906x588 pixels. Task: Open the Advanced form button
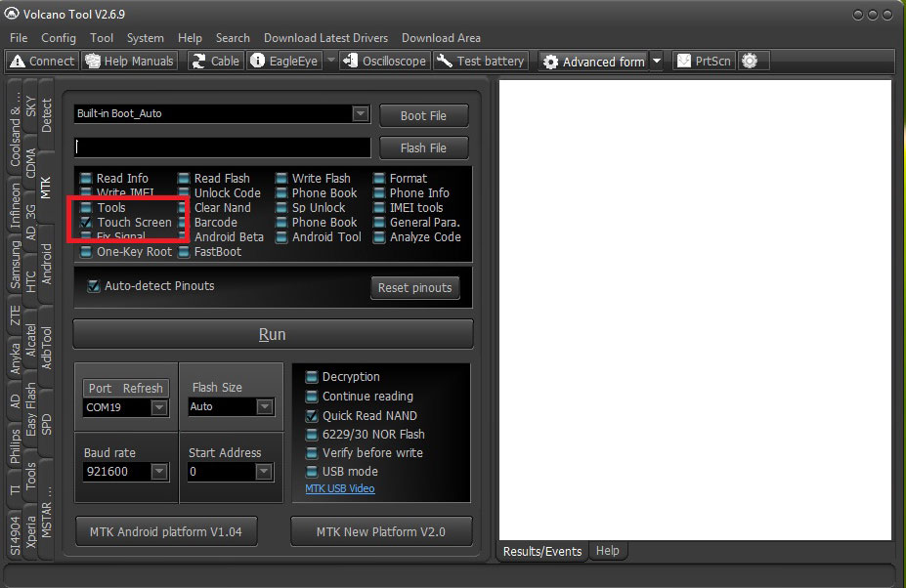pos(594,62)
